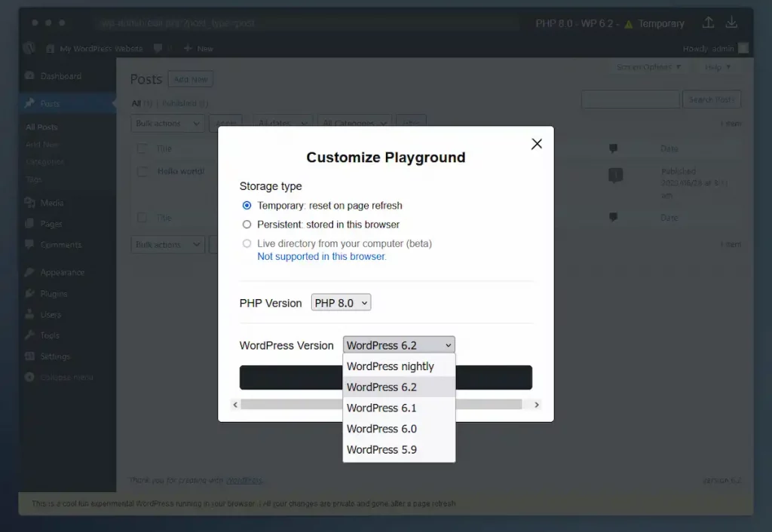Switch to the Published posts filter
Screen dimensions: 772x532
click(x=181, y=103)
